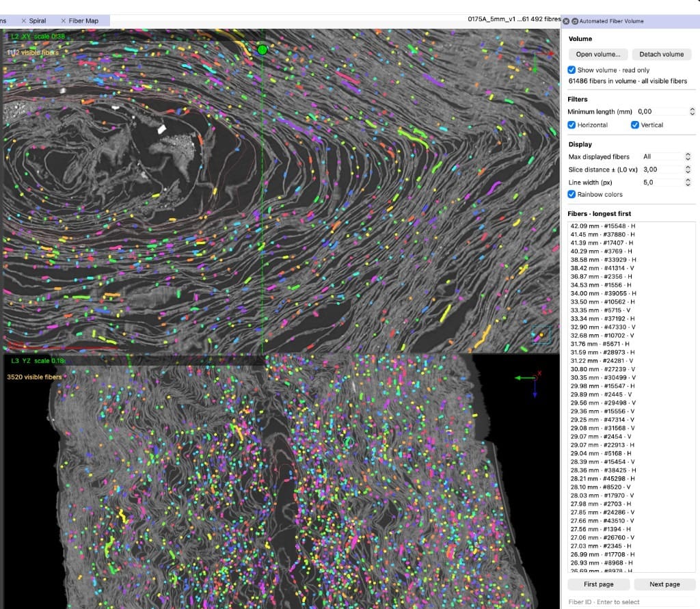700x609 pixels.
Task: Click the Minimum length value field
Action: 662,111
